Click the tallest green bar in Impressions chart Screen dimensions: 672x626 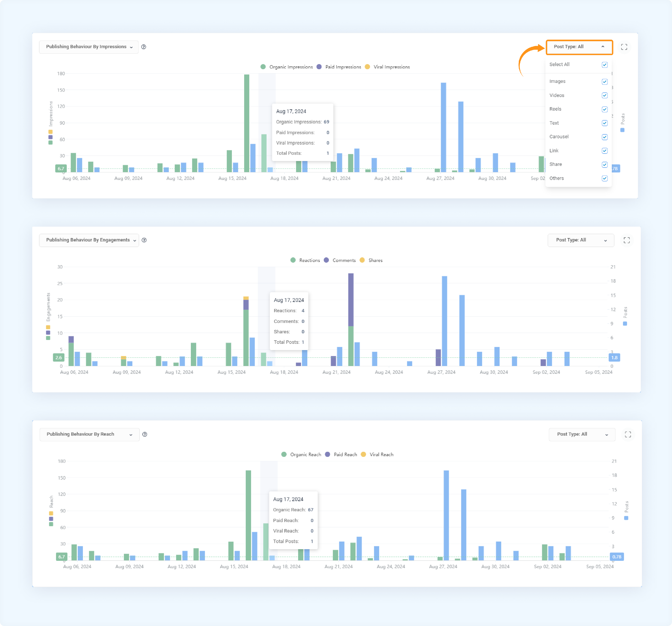click(246, 123)
